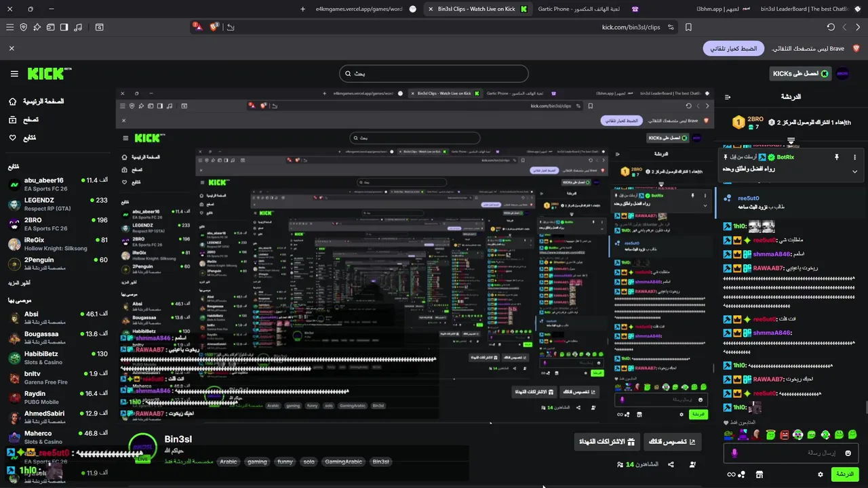Open 2BRO channel in sidebar
Screen dimensions: 868x488
coord(57,224)
